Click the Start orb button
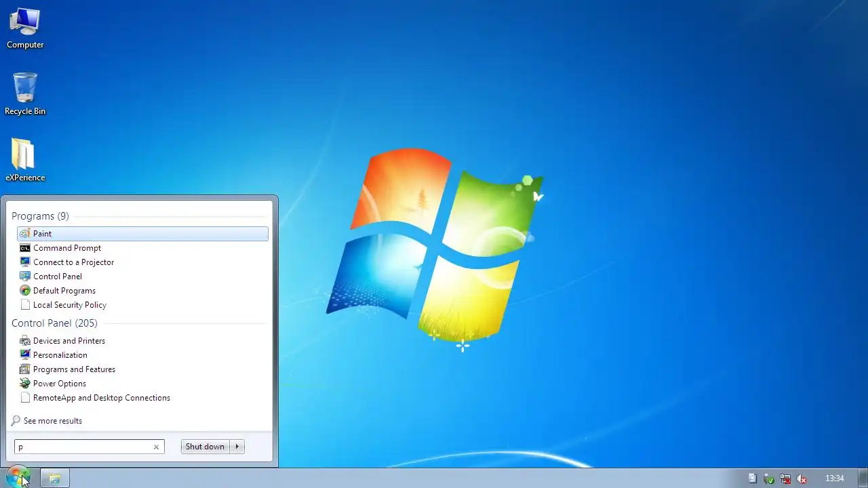The width and height of the screenshot is (868, 488). (18, 477)
